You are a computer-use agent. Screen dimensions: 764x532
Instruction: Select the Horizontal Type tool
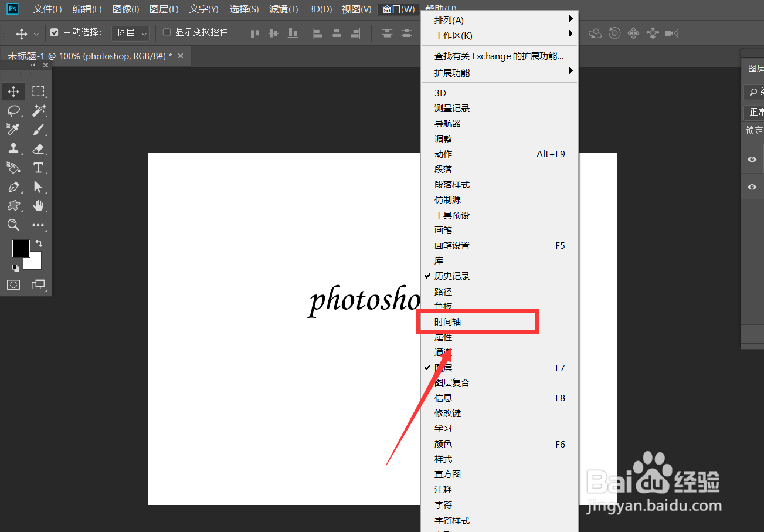click(x=38, y=168)
